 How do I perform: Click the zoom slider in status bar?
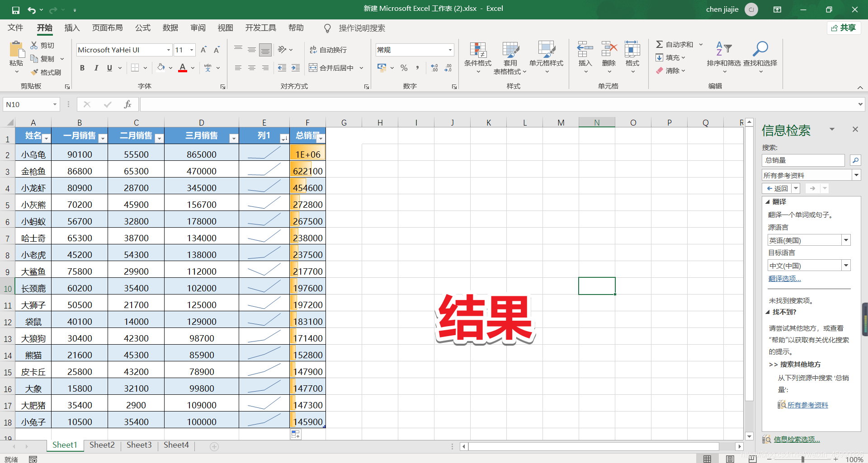click(x=803, y=459)
